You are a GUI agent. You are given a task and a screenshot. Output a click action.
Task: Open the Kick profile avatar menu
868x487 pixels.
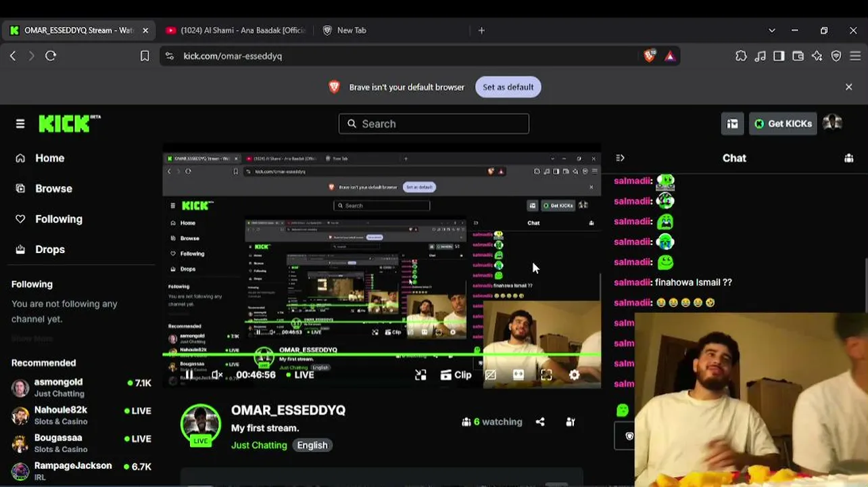point(832,122)
